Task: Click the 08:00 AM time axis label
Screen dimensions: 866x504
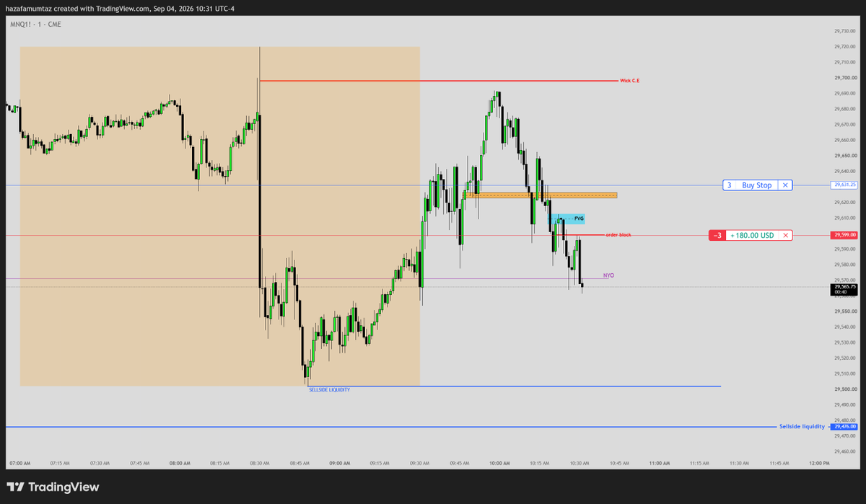Action: pos(178,463)
